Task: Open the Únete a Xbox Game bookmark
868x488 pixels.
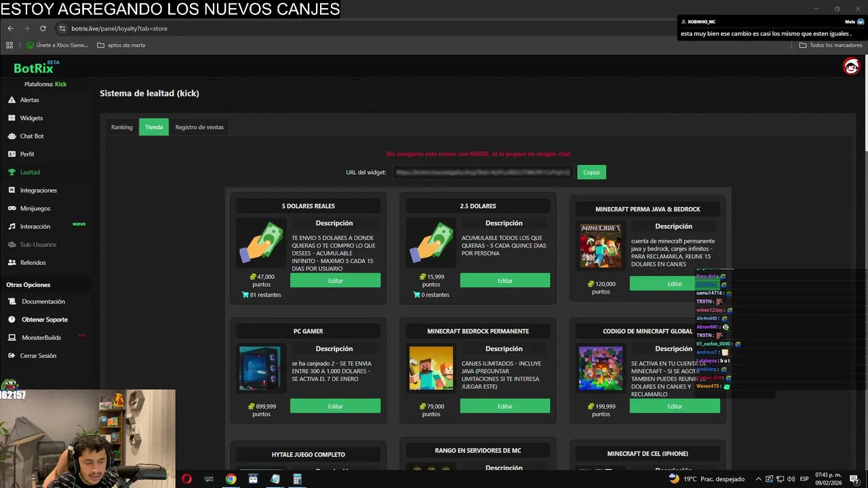Action: (57, 45)
